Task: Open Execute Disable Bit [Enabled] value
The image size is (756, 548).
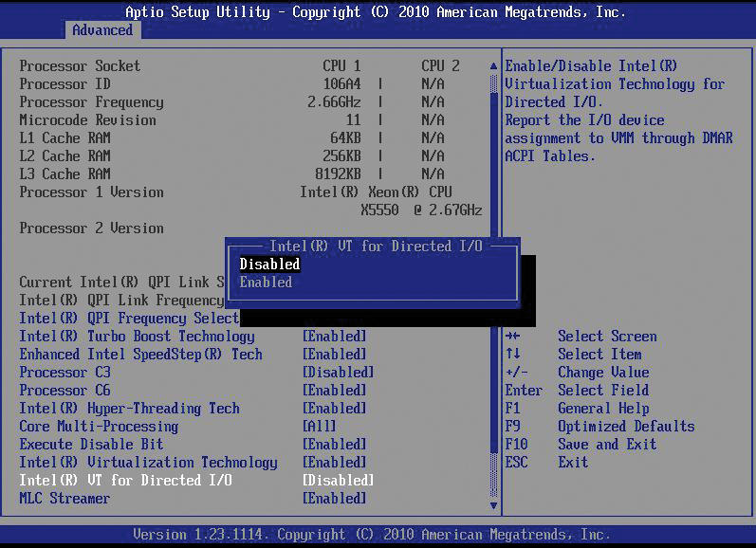Action: 334,444
